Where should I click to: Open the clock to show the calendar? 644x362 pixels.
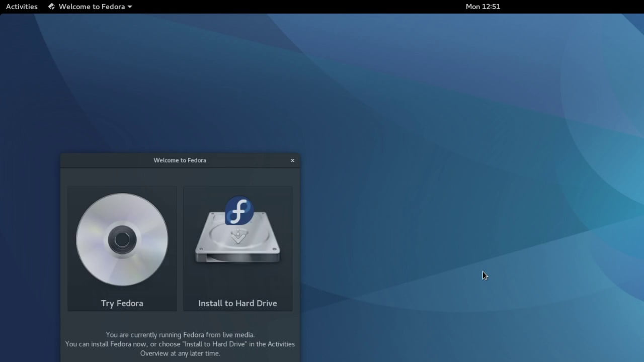click(x=482, y=7)
